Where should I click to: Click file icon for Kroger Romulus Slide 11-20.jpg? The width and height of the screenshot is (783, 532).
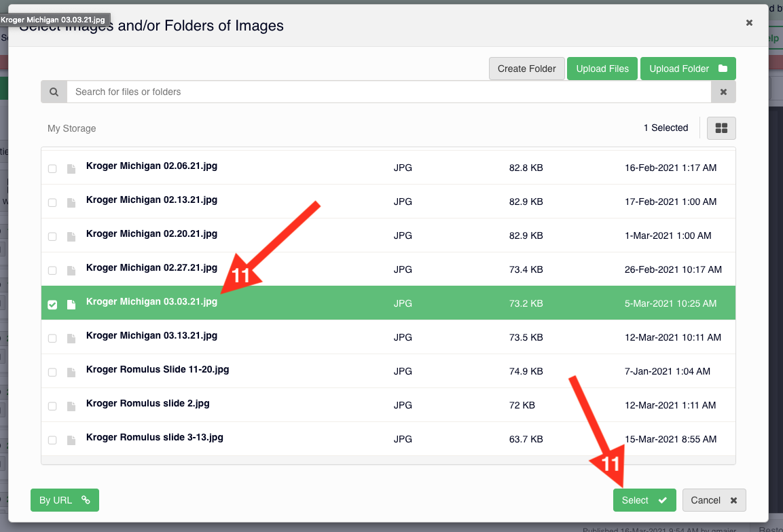coord(71,373)
